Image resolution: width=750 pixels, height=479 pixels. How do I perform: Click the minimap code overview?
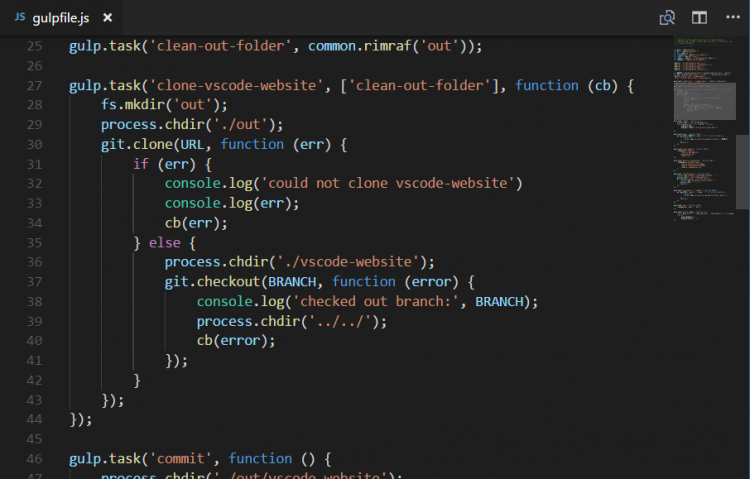(x=700, y=130)
